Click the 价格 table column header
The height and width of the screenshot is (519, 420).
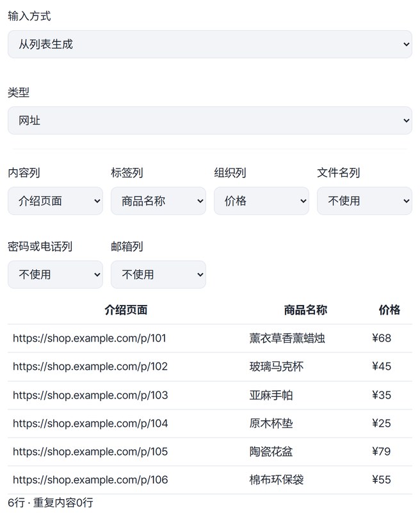389,310
